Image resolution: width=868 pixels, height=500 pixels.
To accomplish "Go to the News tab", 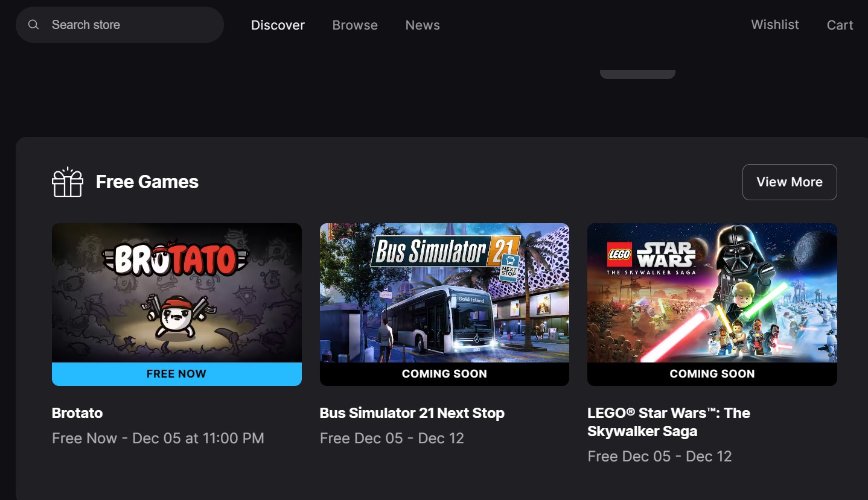I will [x=423, y=25].
